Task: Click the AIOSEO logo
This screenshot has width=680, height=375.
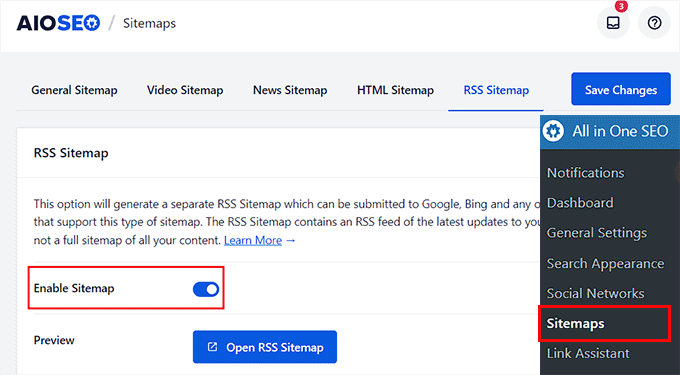Action: pyautogui.click(x=58, y=23)
